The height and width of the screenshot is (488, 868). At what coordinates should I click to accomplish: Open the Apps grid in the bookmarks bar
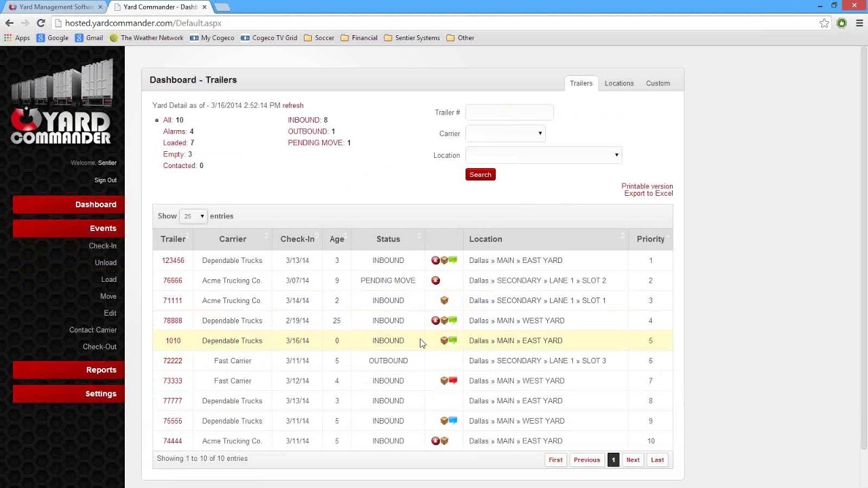pos(17,38)
